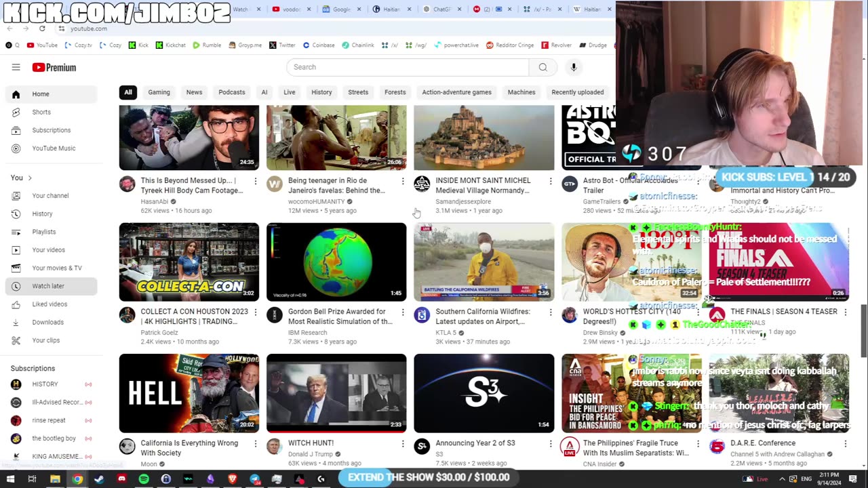Viewport: 868px width, 488px height.
Task: Open options for Gordon Bell Prize video
Action: (x=403, y=312)
